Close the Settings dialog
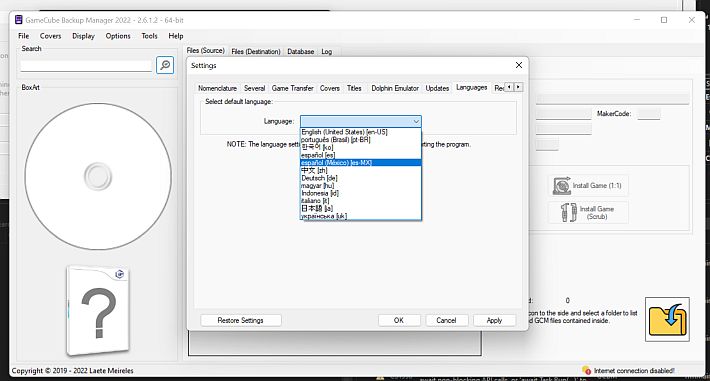Viewport: 710px width, 381px height. click(x=519, y=65)
